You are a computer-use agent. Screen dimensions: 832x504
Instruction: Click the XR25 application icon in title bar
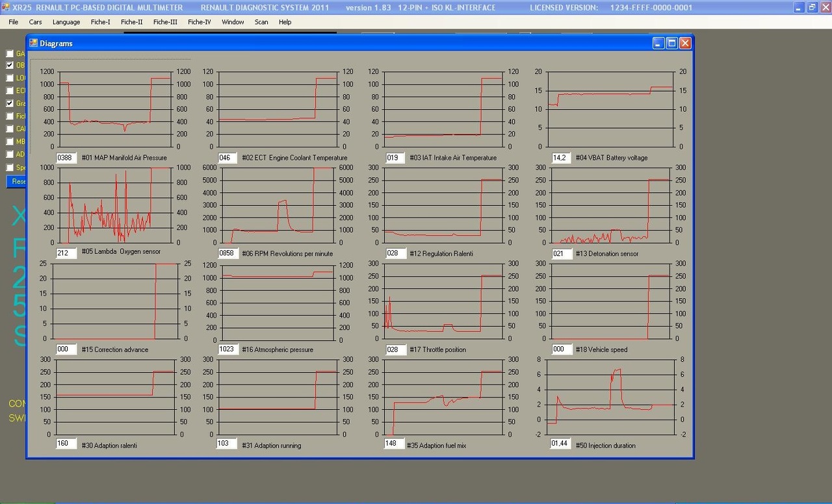6,8
